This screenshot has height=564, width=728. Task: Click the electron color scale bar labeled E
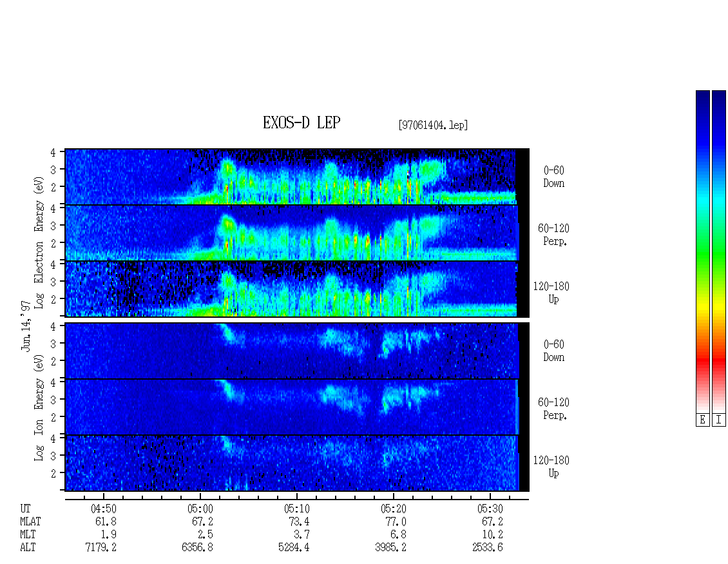(702, 251)
